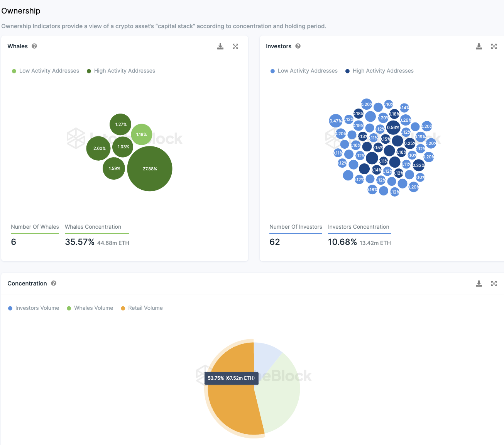Image resolution: width=504 pixels, height=445 pixels.
Task: Open the Investors help question mark
Action: coord(298,46)
